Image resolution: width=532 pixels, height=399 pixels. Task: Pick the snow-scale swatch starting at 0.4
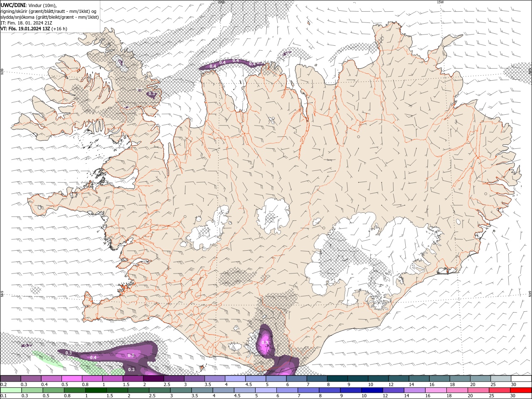click(51, 379)
